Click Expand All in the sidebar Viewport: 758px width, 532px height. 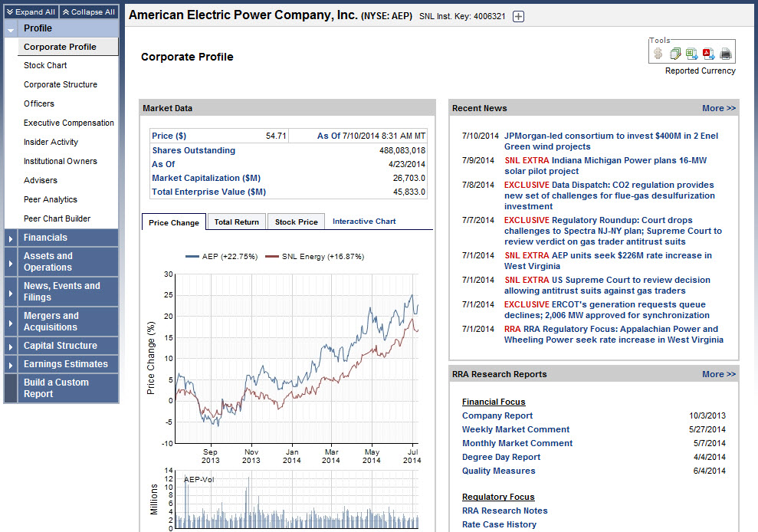click(31, 12)
